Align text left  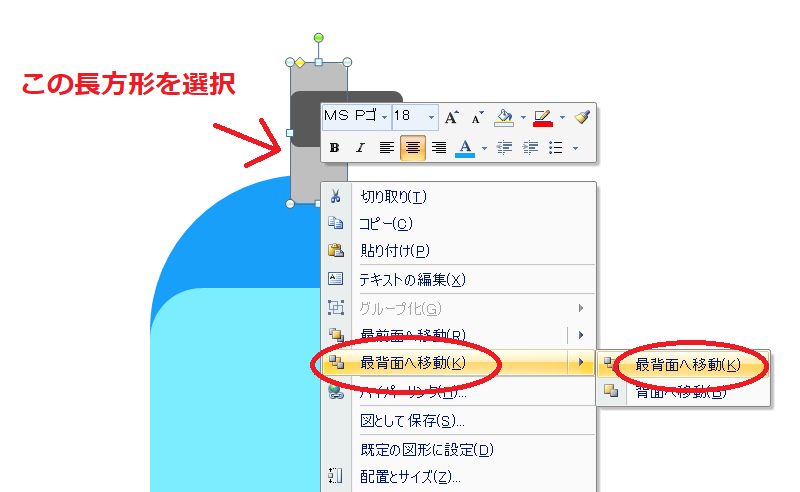pyautogui.click(x=387, y=147)
